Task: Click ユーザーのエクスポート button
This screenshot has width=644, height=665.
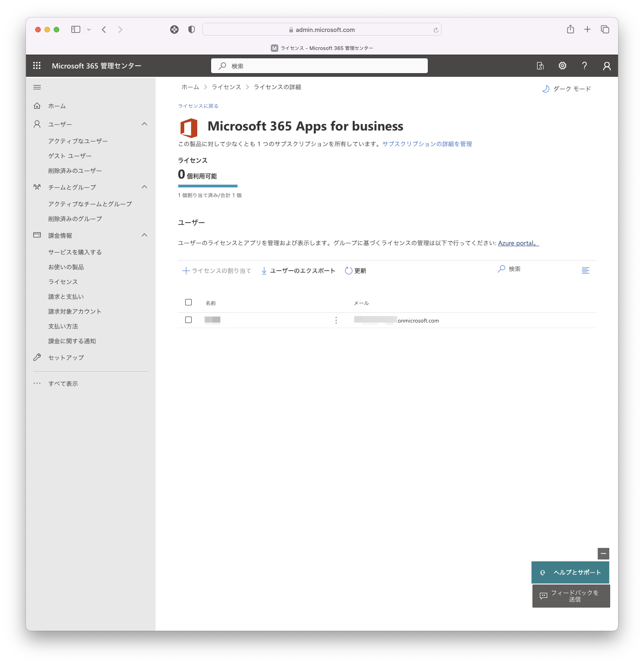Action: [298, 271]
